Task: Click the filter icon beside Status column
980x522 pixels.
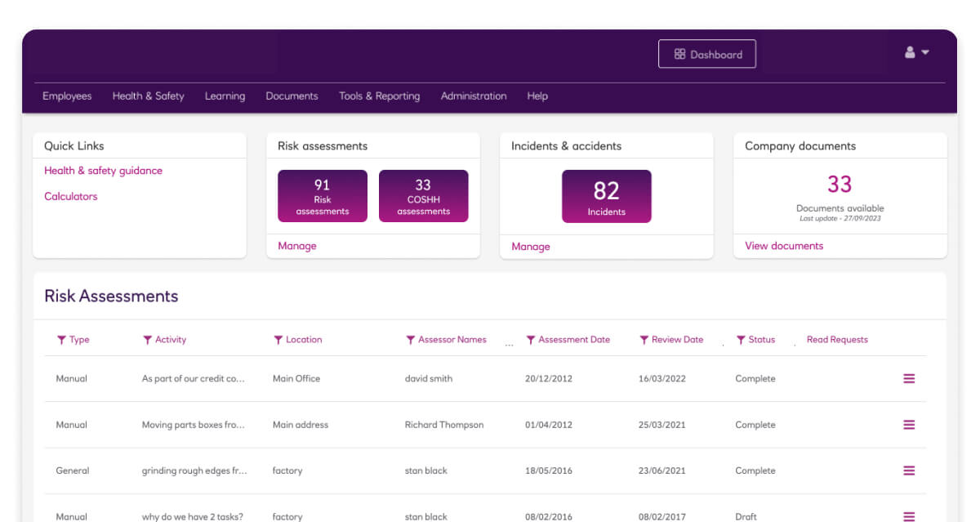Action: [x=741, y=340]
